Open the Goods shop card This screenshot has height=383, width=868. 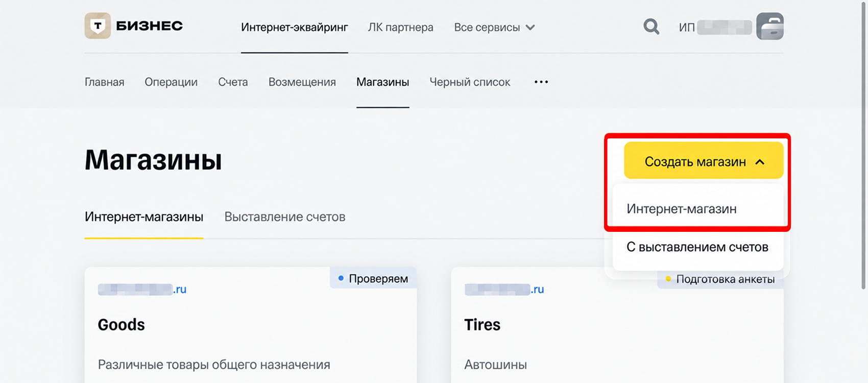tap(251, 325)
